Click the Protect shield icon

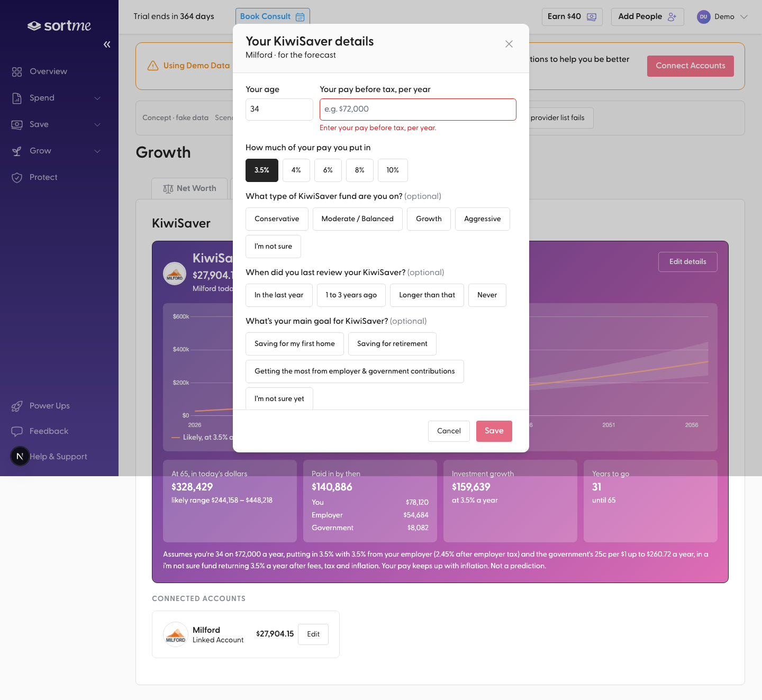pos(17,177)
